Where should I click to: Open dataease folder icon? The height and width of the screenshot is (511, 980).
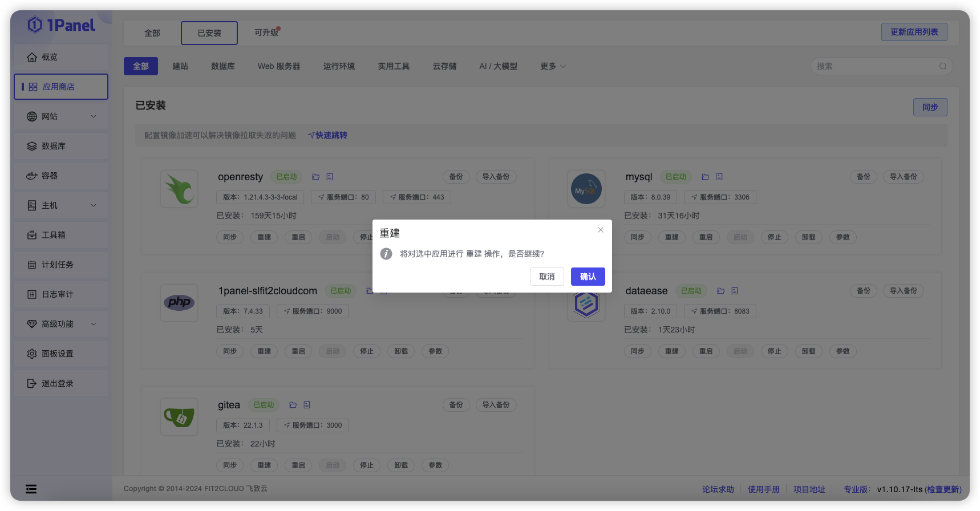coord(720,291)
